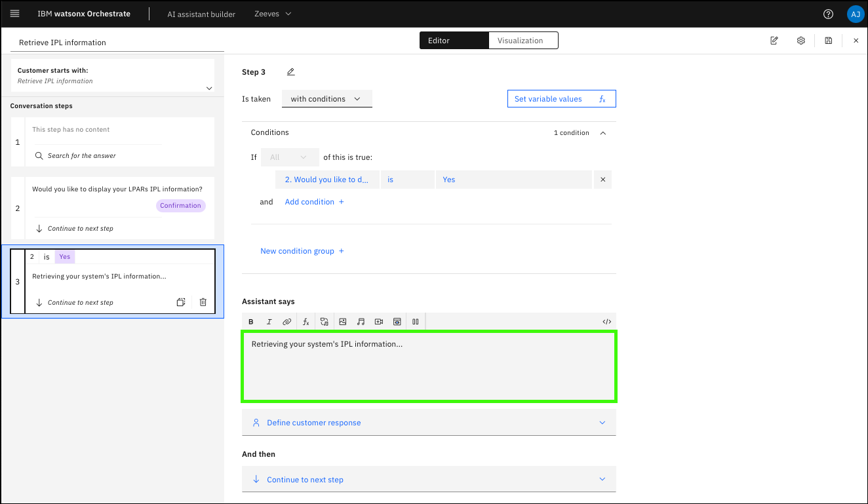Duplicate step 3

[x=181, y=302]
